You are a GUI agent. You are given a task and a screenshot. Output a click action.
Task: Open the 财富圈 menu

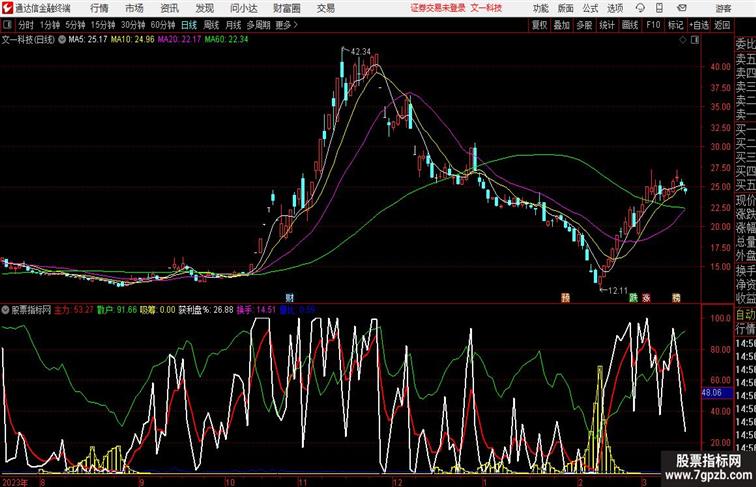(286, 8)
